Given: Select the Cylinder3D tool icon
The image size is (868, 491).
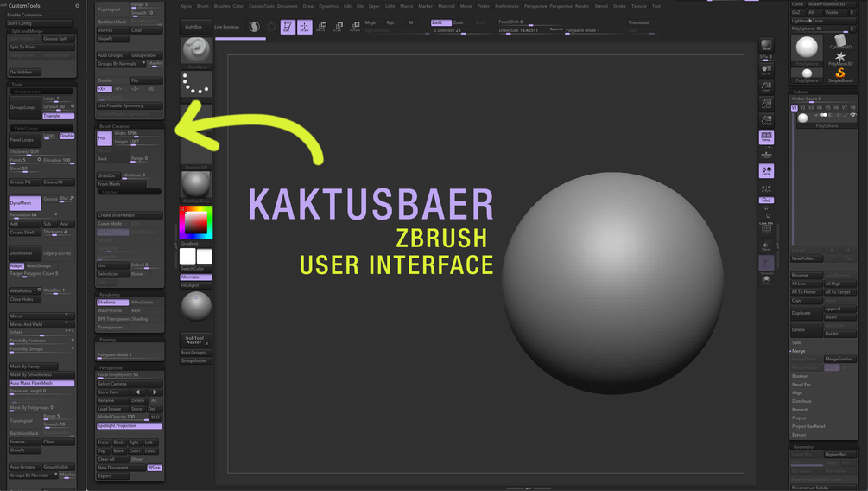Looking at the screenshot, I should [840, 41].
